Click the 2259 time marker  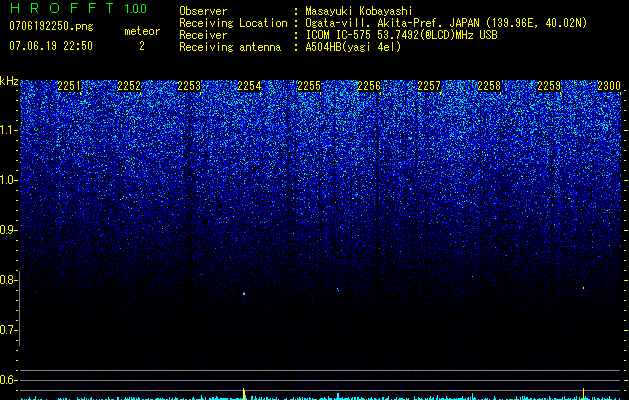pyautogui.click(x=549, y=86)
